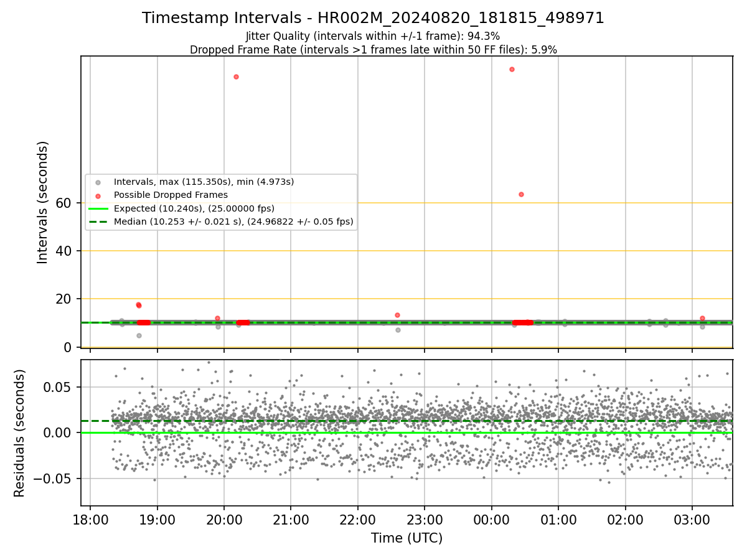Select the "Jitter Quality" 94.3% subtitle line
The width and height of the screenshot is (747, 560).
pos(373,37)
